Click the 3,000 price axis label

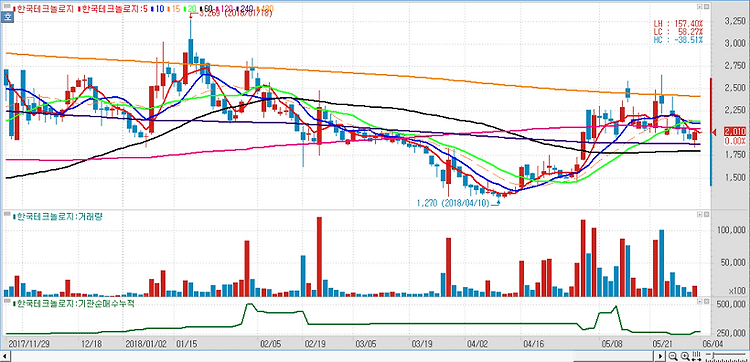(x=735, y=44)
